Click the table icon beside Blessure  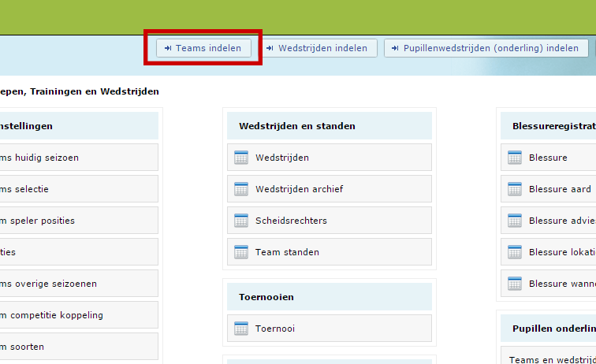515,158
